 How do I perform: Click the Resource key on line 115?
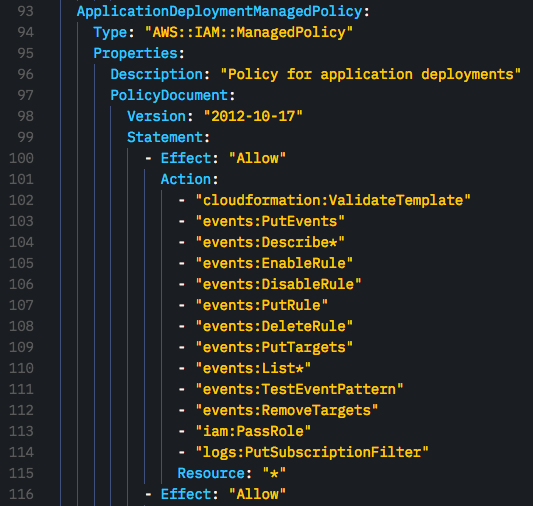[211, 473]
